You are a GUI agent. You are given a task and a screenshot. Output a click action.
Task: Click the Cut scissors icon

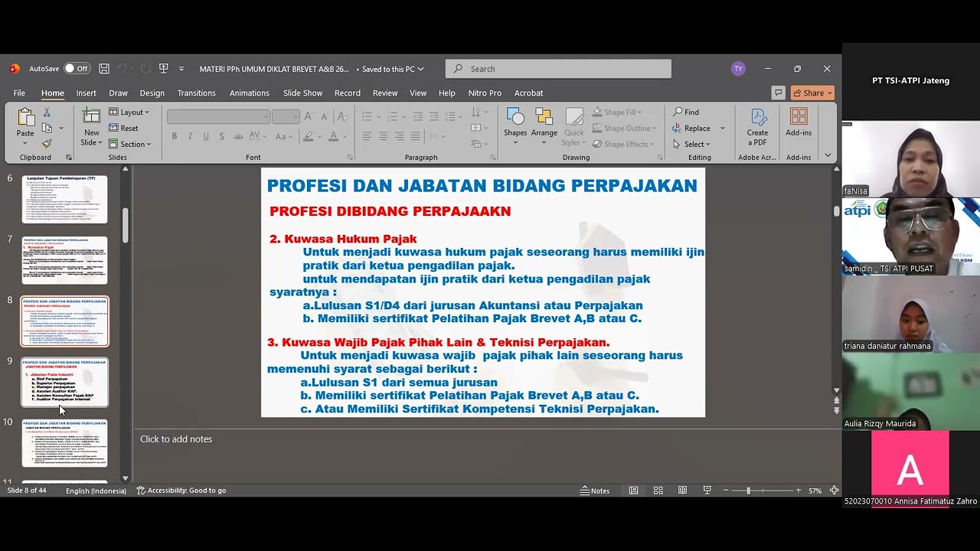click(x=47, y=112)
